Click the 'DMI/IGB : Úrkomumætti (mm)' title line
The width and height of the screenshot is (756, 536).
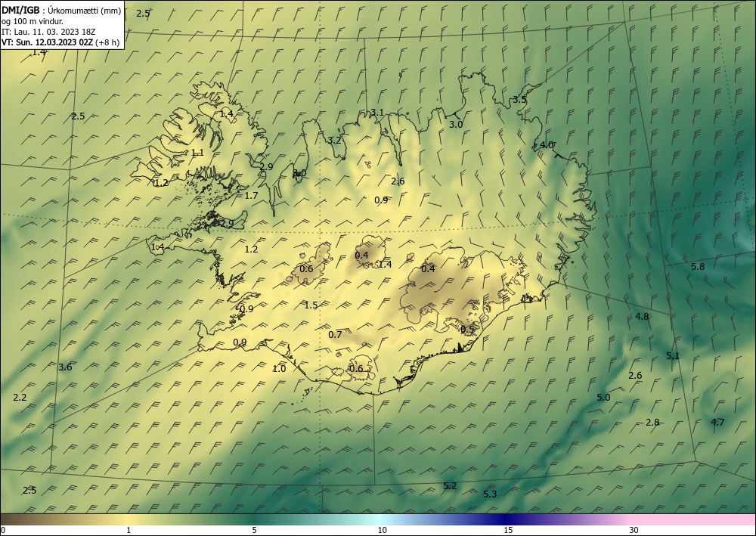pos(61,11)
